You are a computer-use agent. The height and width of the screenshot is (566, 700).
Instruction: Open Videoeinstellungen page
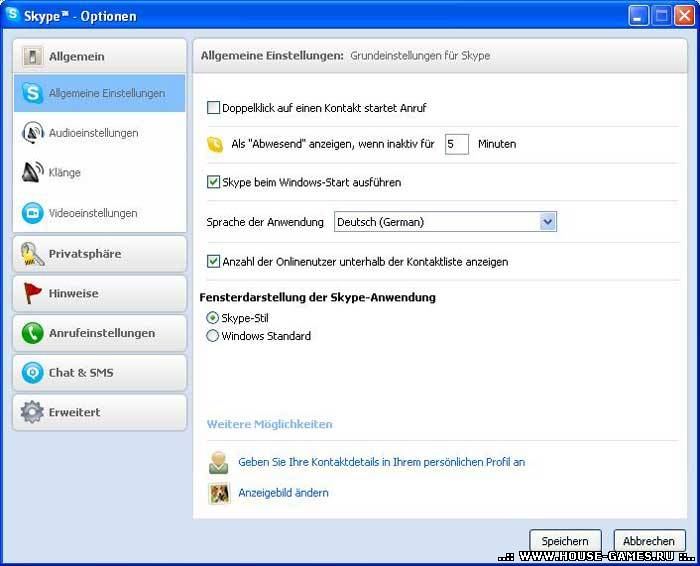[x=100, y=213]
